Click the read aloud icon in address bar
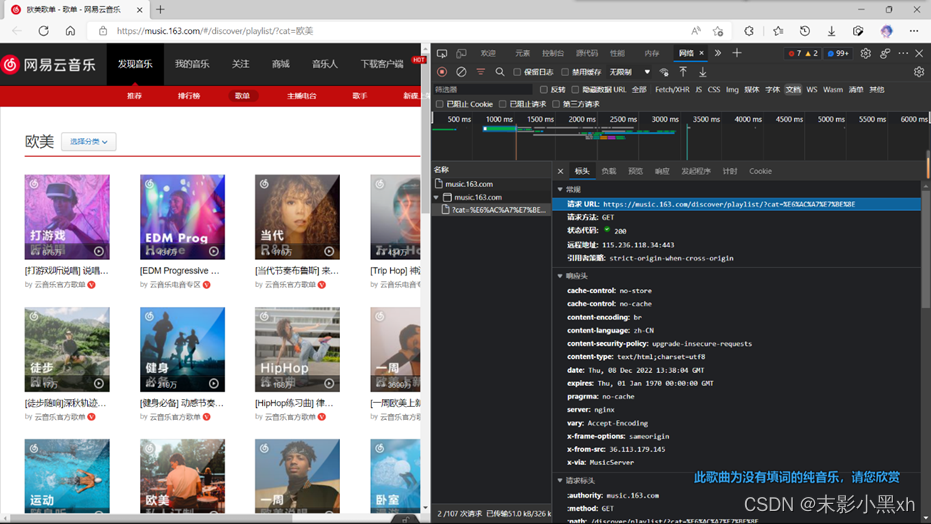 tap(695, 31)
